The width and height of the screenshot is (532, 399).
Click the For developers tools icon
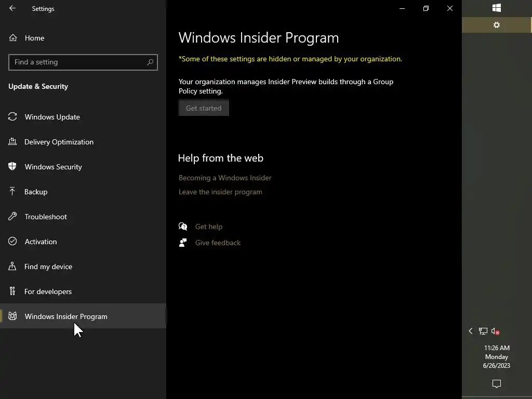click(12, 291)
